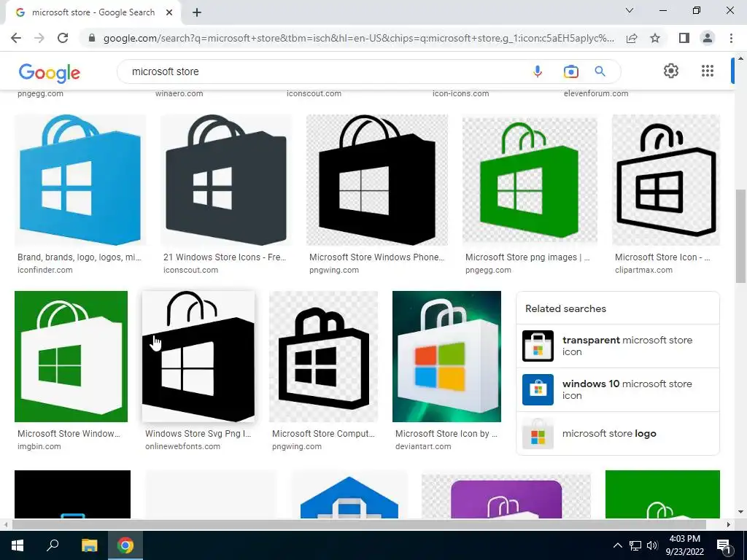
Task: Open the taskbar clock 4:03 PM
Action: [684, 545]
